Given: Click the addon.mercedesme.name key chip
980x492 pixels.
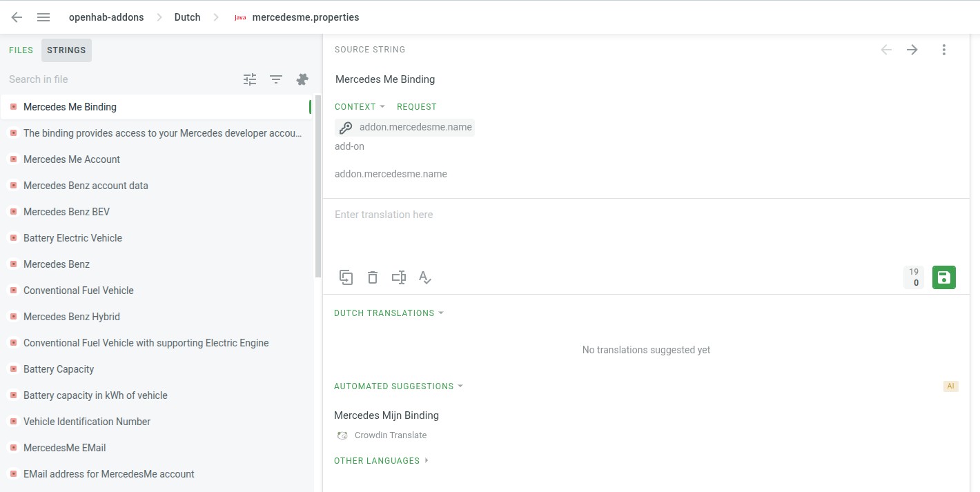Looking at the screenshot, I should tap(404, 127).
